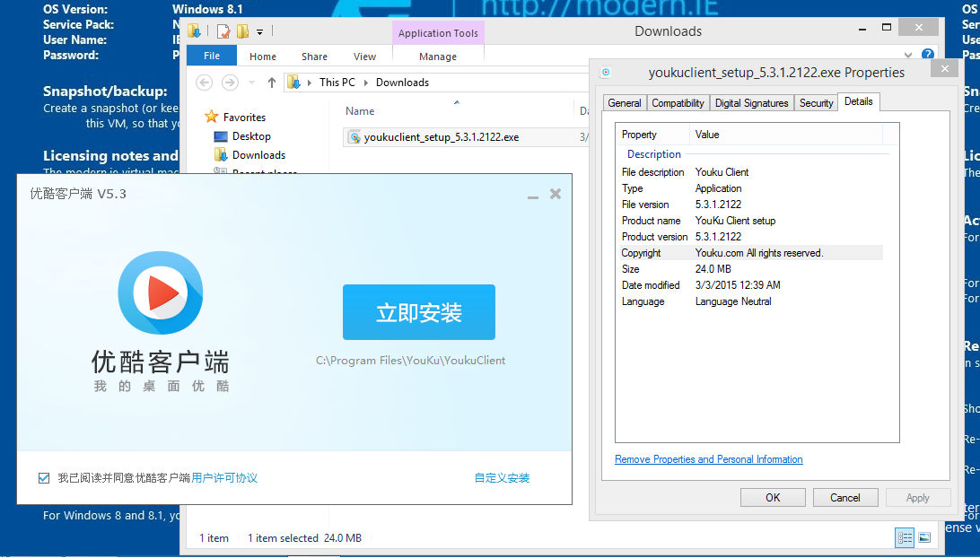Click the blue 立即安装 install button

[x=419, y=312]
